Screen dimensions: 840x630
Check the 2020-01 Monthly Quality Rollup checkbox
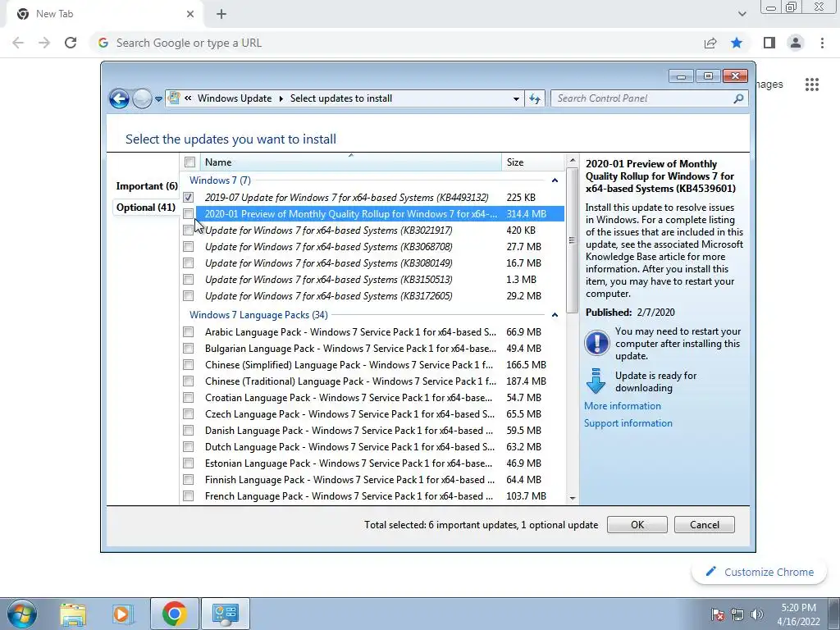188,214
